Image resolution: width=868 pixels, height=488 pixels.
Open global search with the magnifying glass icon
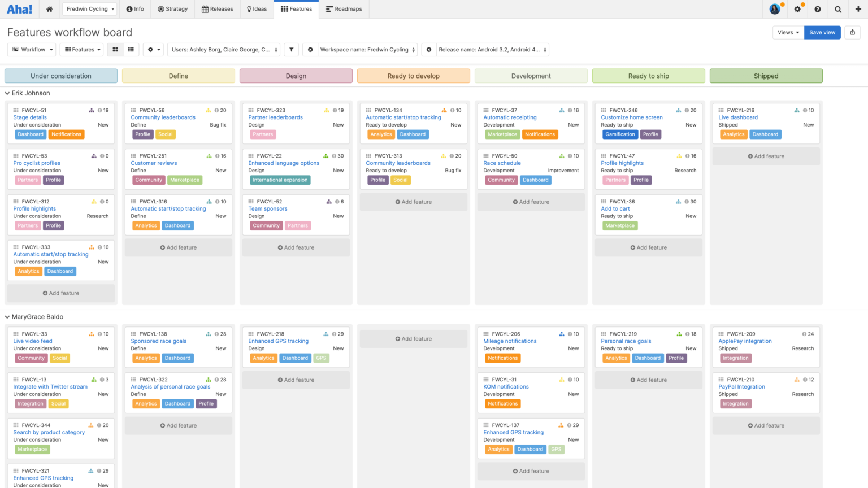pyautogui.click(x=838, y=9)
